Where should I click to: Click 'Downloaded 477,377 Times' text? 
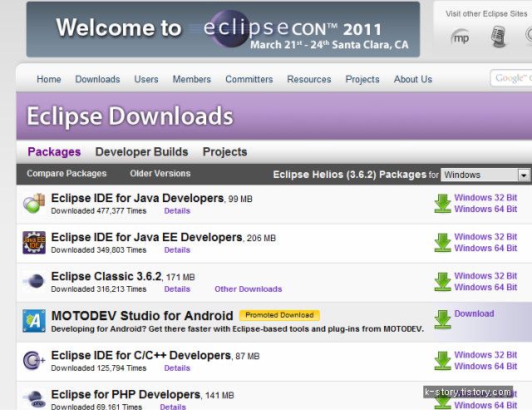coord(99,210)
